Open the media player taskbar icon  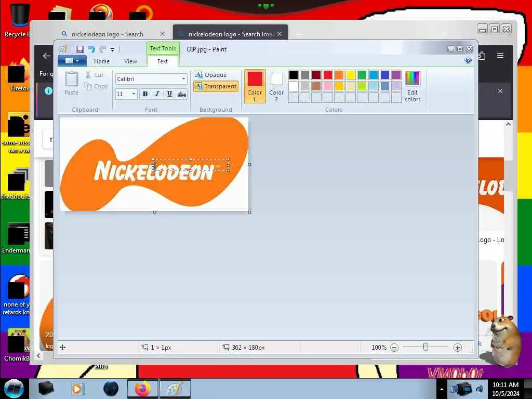(77, 389)
